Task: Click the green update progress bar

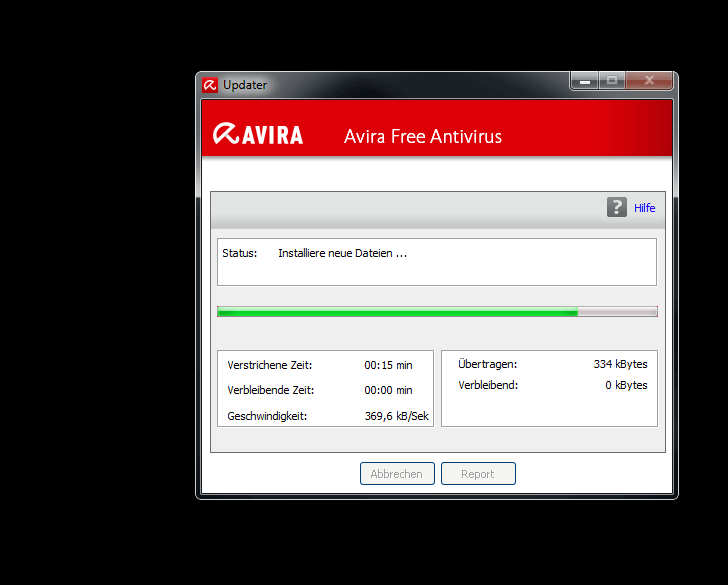Action: pos(437,312)
